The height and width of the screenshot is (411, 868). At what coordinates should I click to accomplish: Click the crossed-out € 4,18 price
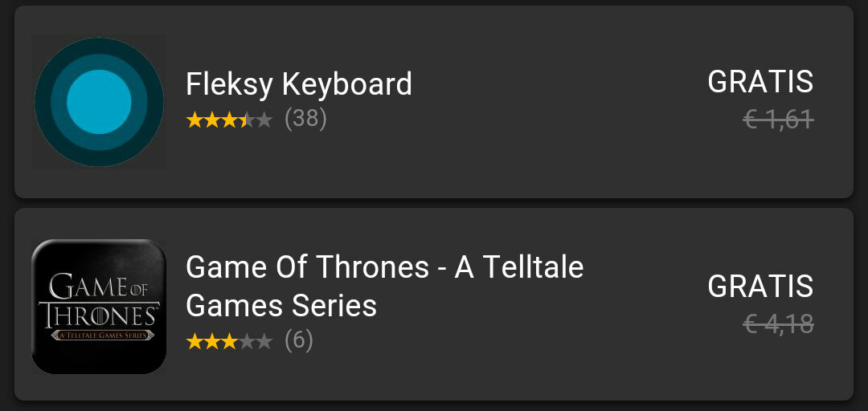click(x=779, y=325)
